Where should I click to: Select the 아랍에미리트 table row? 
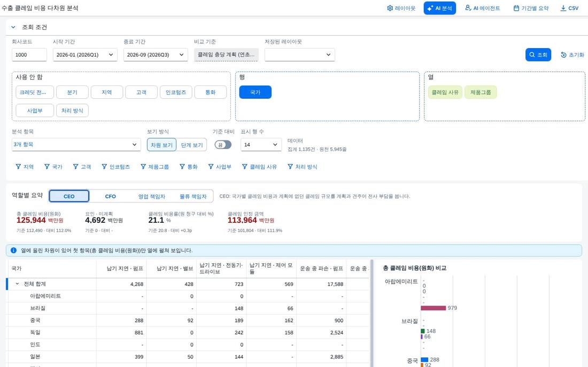coord(189,296)
